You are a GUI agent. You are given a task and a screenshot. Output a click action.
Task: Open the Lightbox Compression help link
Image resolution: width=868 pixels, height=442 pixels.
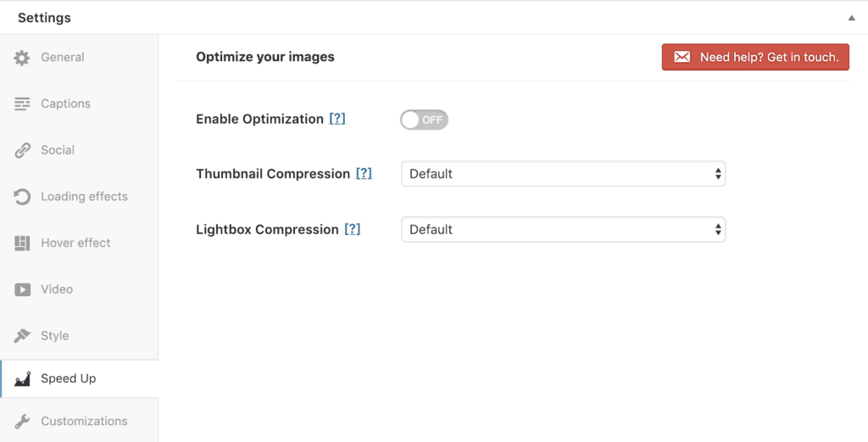353,230
